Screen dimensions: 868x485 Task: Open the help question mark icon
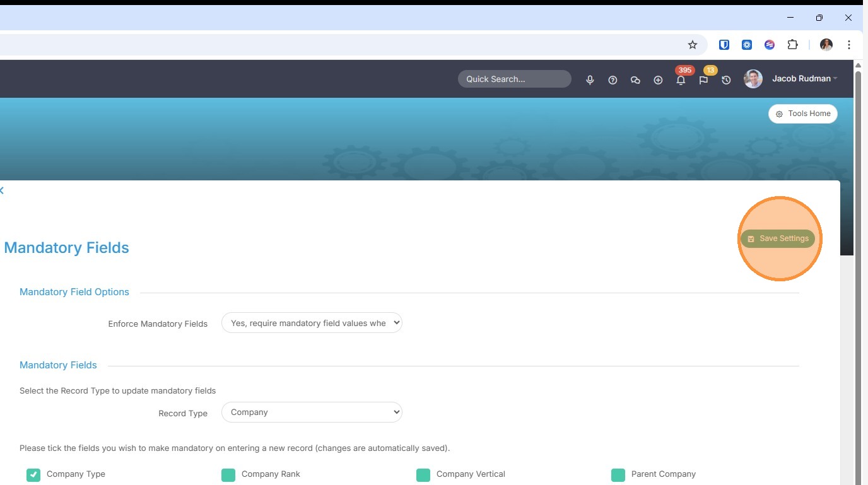tap(613, 80)
